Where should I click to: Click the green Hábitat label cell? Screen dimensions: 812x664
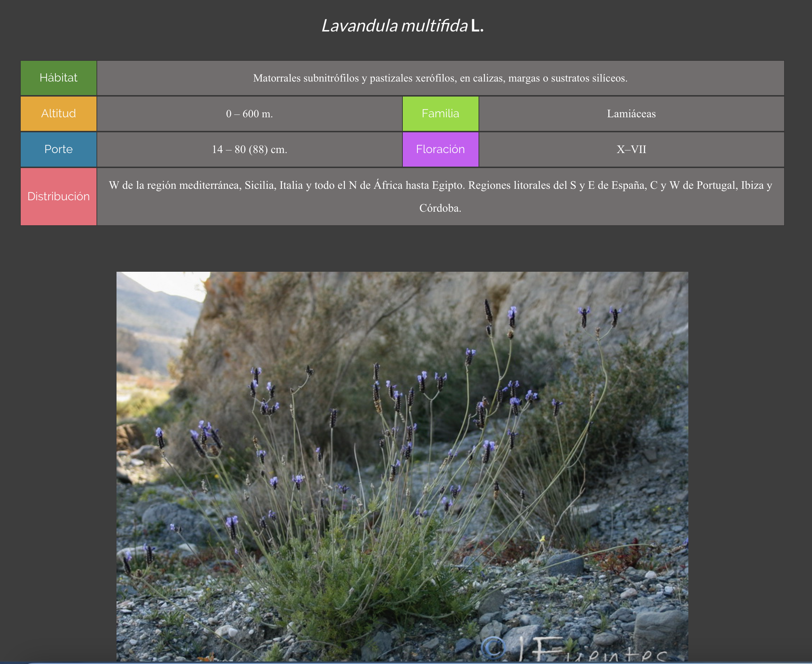point(59,78)
